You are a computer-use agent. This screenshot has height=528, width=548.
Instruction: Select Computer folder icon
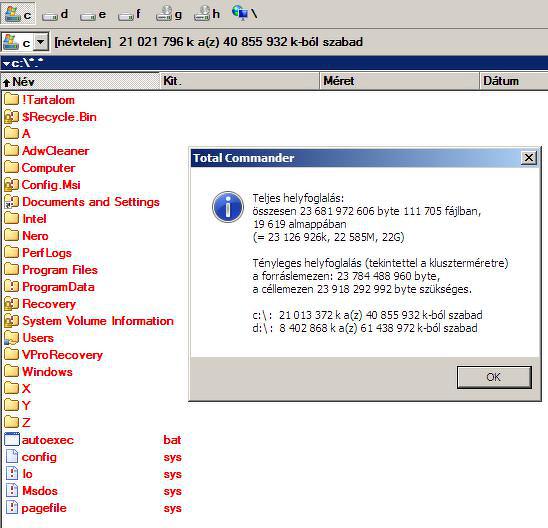pyautogui.click(x=11, y=168)
